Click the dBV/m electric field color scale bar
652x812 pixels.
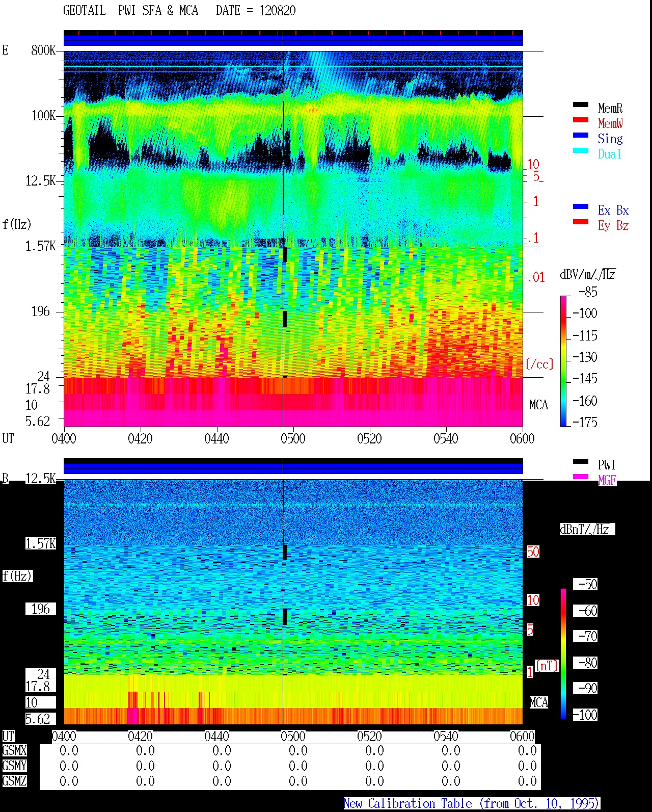[x=563, y=361]
